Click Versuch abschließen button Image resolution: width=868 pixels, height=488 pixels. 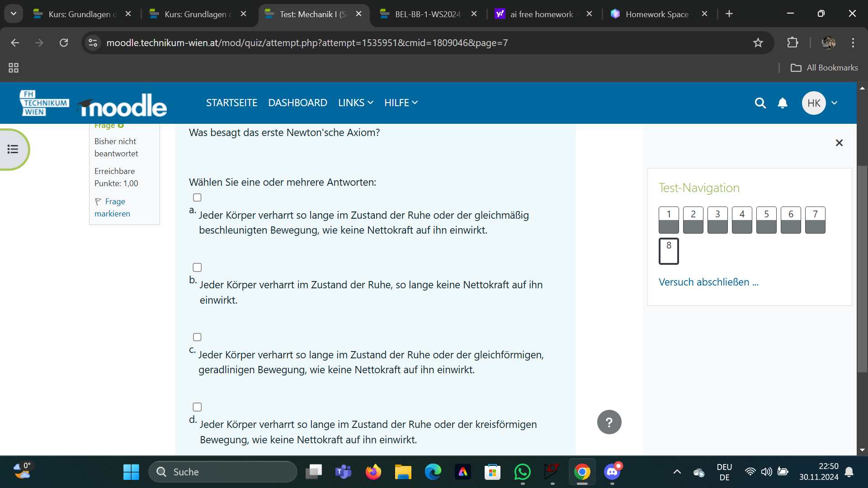point(709,282)
